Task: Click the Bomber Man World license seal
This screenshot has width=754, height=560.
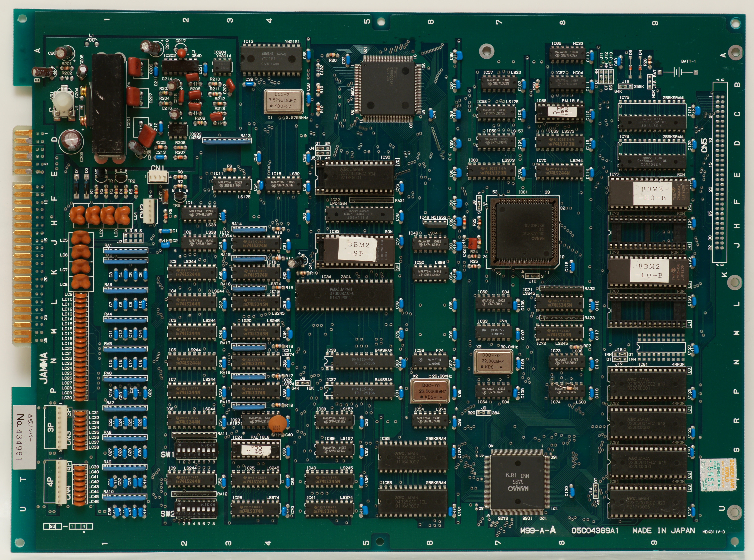Action: 718,475
